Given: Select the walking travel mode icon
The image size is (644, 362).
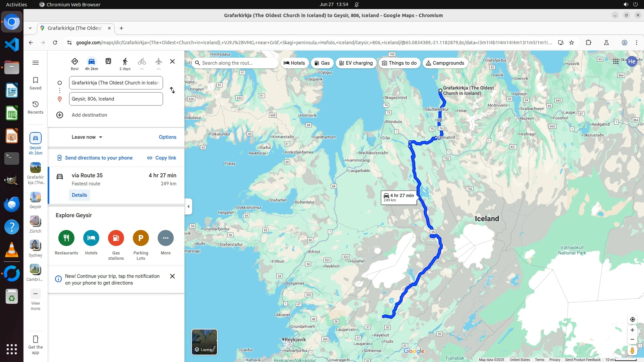Looking at the screenshot, I should click(125, 62).
